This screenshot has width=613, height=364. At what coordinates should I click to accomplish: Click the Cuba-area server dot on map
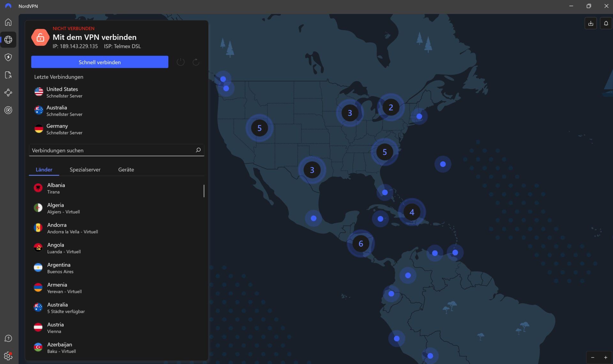point(380,219)
